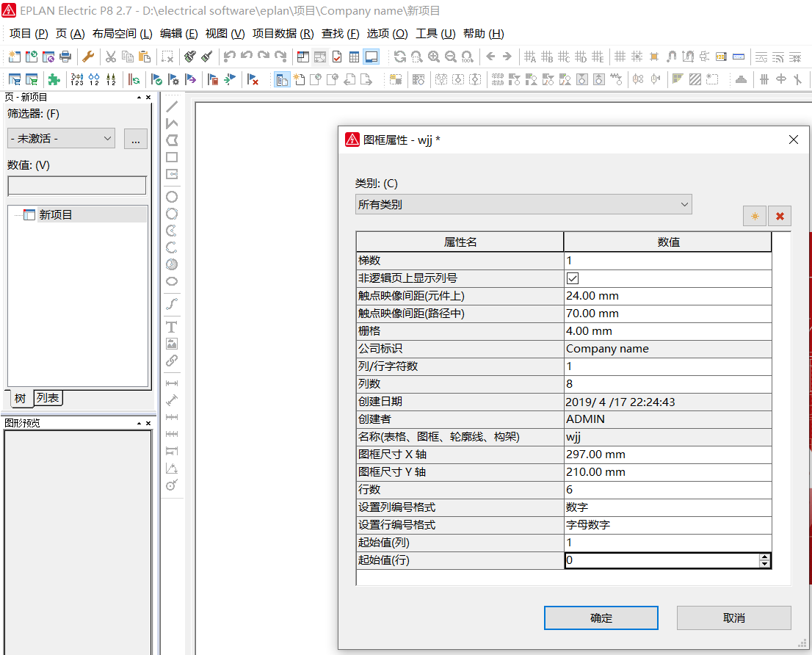The width and height of the screenshot is (812, 655).
Task: Toggle the graphical preview panel icon
Action: (371, 57)
